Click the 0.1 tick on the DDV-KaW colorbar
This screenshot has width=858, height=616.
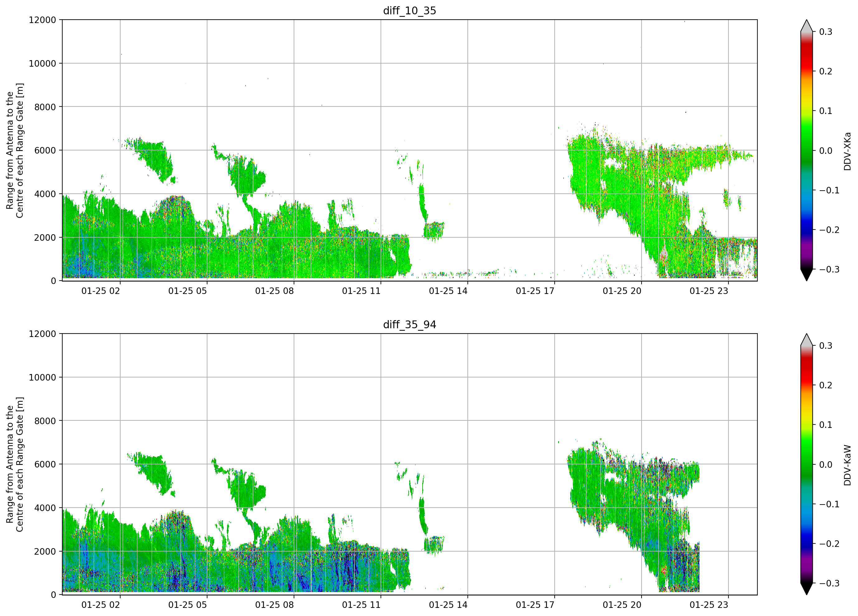point(826,425)
